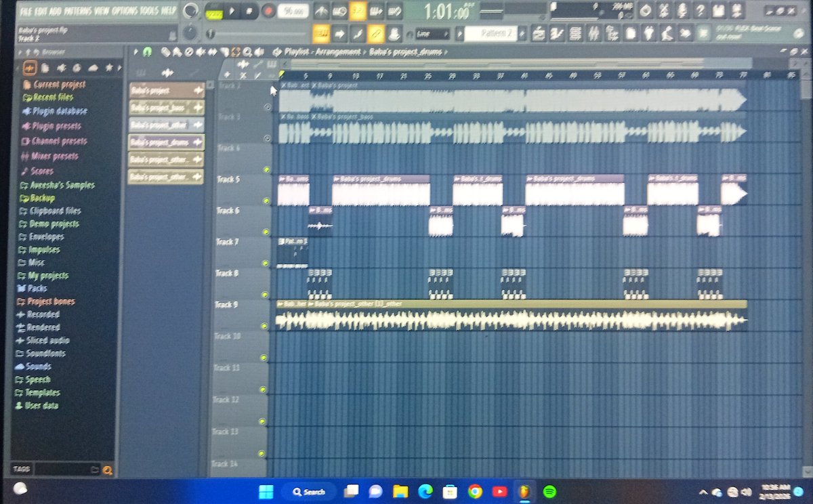Click the Pattern 2 plus button

522,33
